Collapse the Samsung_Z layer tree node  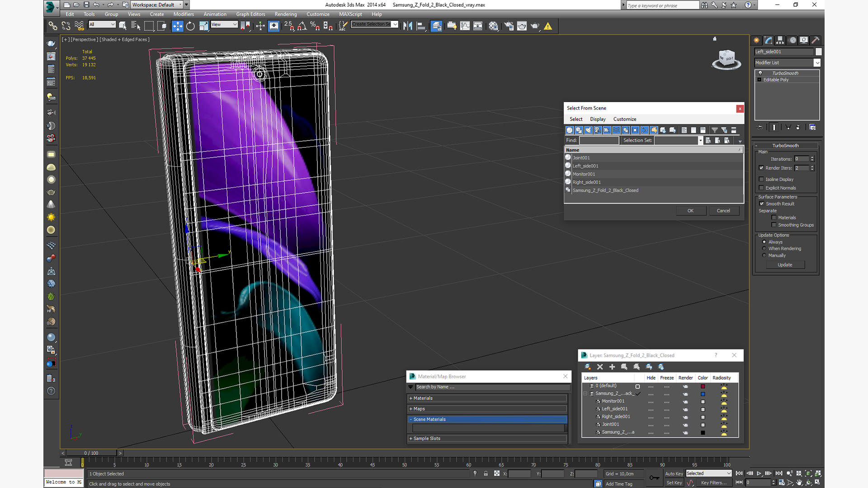point(585,394)
